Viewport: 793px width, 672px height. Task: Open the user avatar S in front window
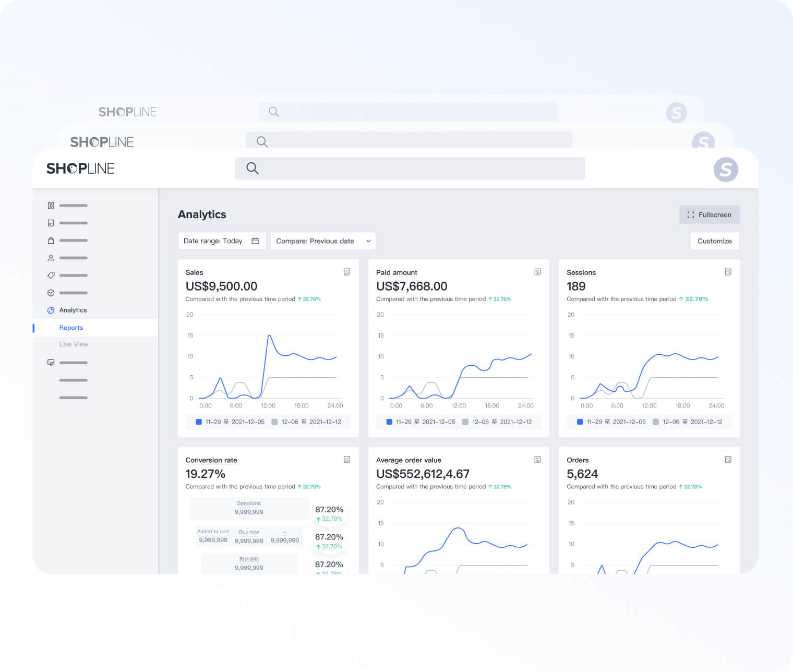tap(726, 170)
